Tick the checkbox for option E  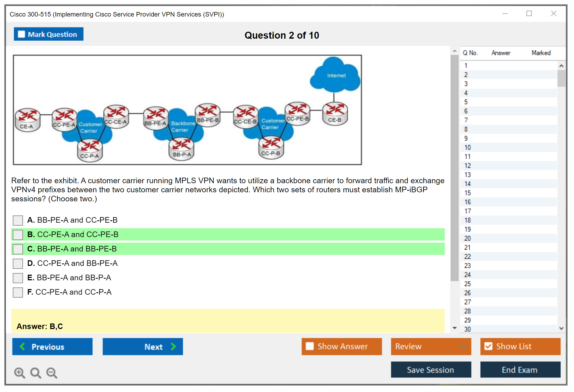18,278
